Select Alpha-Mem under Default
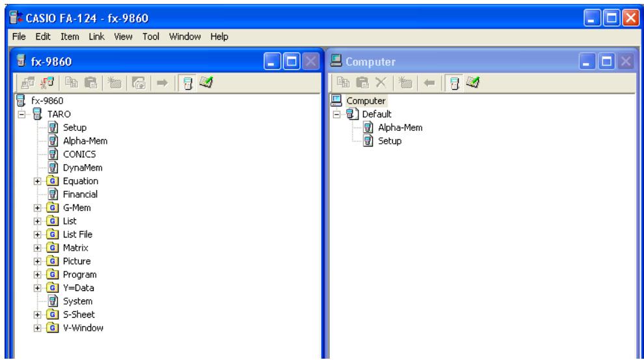The image size is (644, 360). 400,128
